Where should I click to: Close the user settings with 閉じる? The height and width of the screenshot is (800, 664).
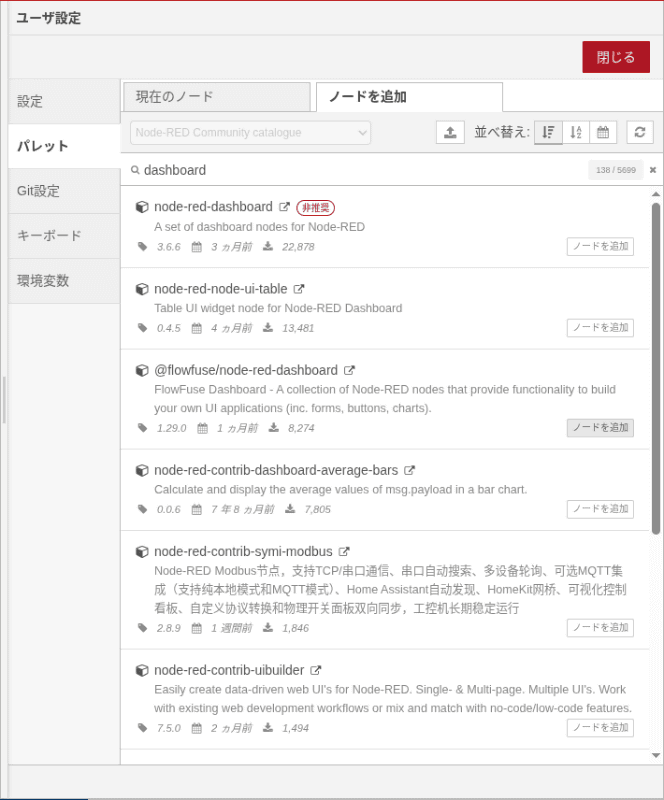click(616, 57)
